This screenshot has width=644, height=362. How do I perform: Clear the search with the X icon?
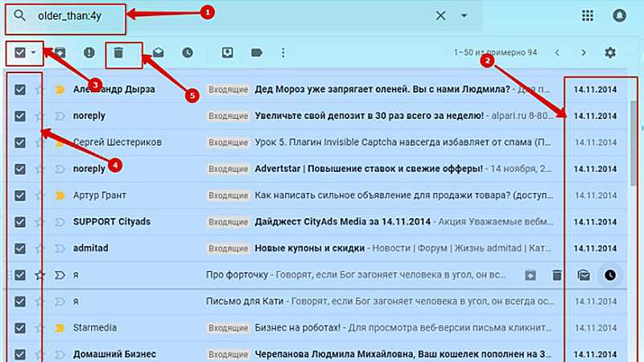click(440, 15)
